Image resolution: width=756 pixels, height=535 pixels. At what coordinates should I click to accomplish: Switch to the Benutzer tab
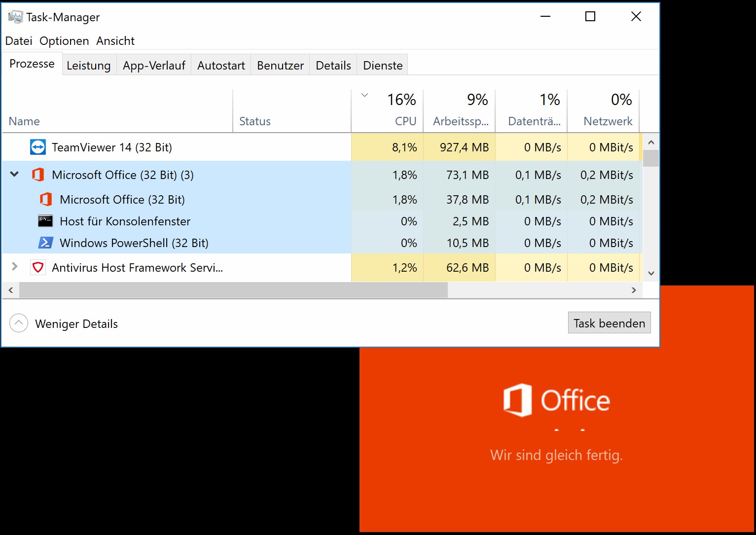(280, 65)
